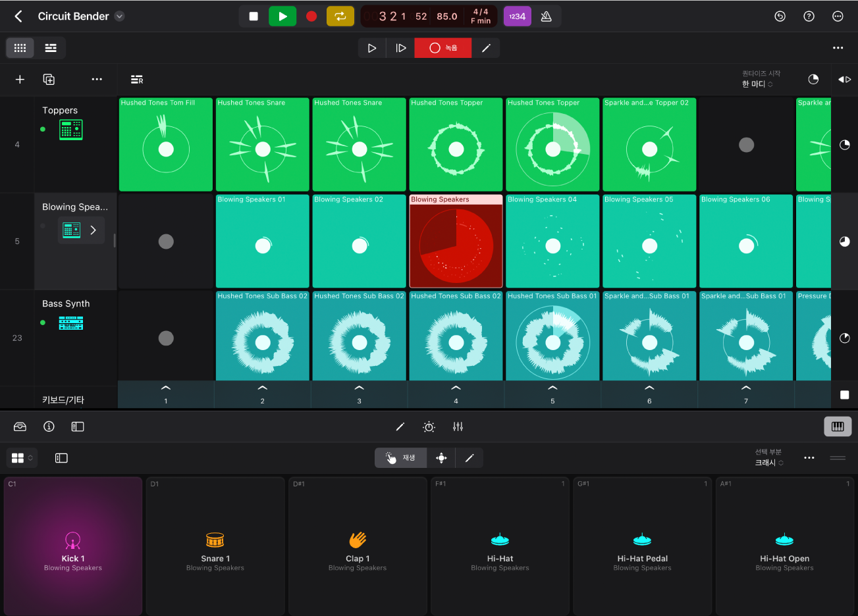Click the Bass Synth row pie icon
Viewport: 858px width, 616px height.
pyautogui.click(x=845, y=338)
